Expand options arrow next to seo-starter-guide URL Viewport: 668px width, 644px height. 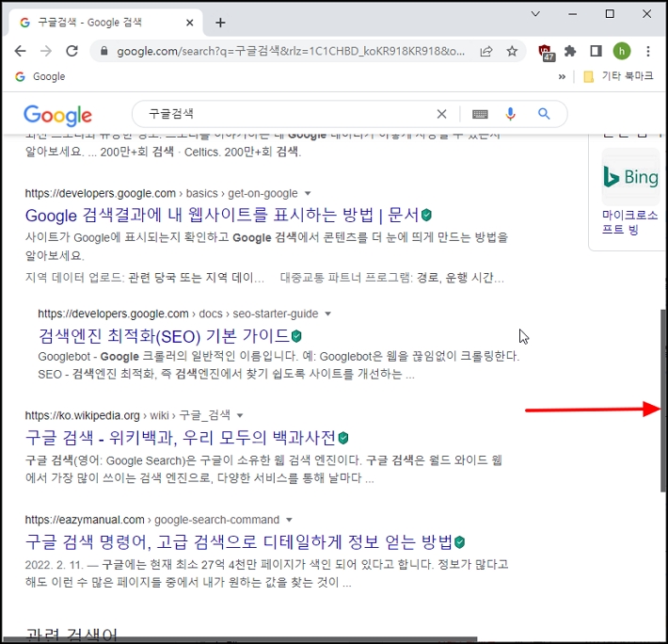pyautogui.click(x=327, y=314)
